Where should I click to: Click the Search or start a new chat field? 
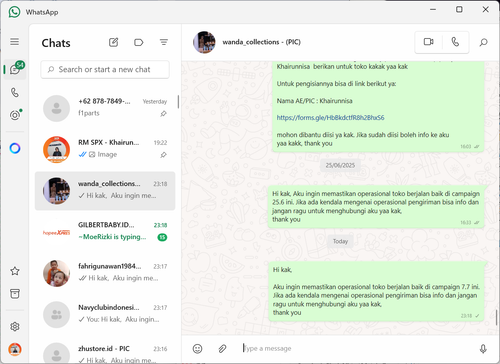click(105, 69)
